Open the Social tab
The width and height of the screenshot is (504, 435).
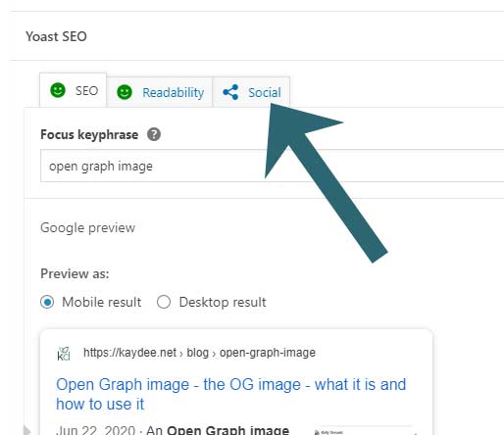pyautogui.click(x=251, y=92)
